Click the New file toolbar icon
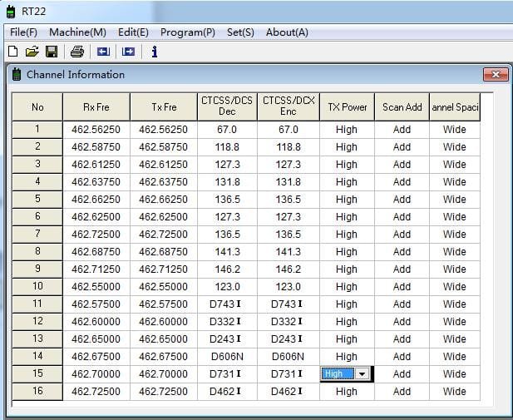 click(x=12, y=52)
